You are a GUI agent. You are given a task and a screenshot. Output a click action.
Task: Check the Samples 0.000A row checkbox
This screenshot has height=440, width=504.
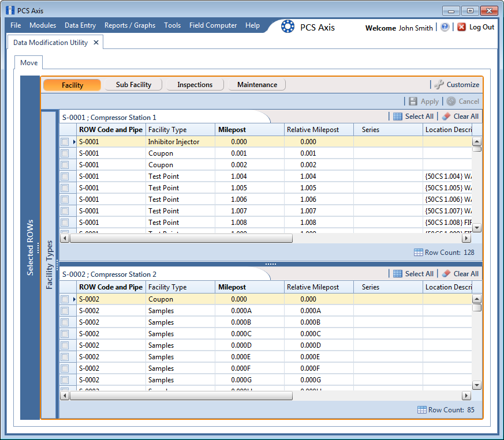[x=65, y=311]
